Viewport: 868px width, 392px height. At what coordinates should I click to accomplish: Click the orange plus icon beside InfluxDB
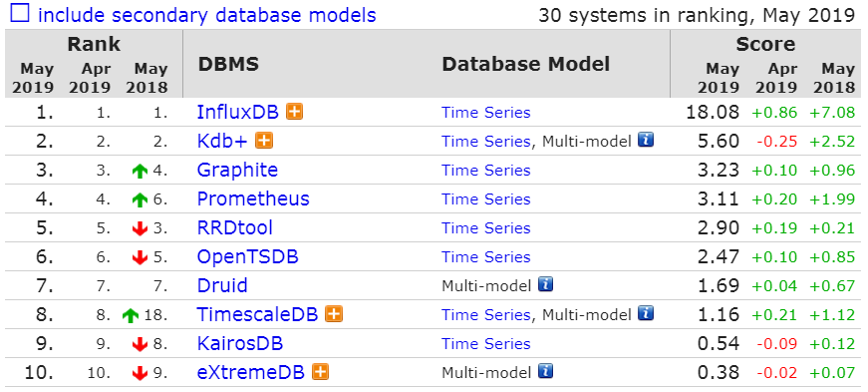click(x=295, y=112)
